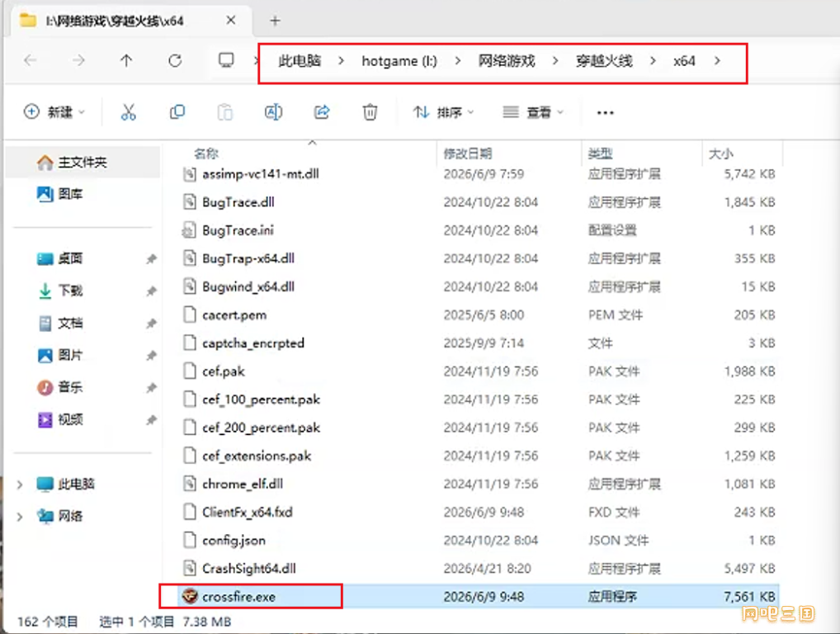Click 网络游戏 breadcrumb segment
The height and width of the screenshot is (634, 840).
point(507,61)
